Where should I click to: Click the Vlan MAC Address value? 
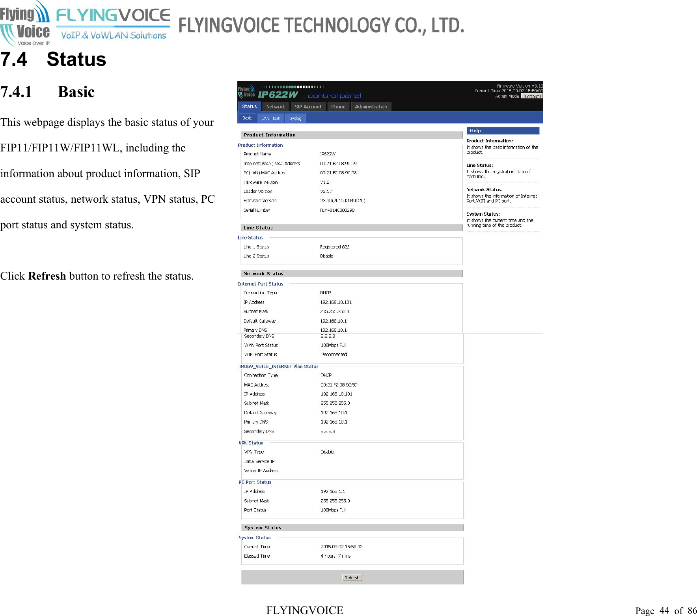[x=339, y=385]
